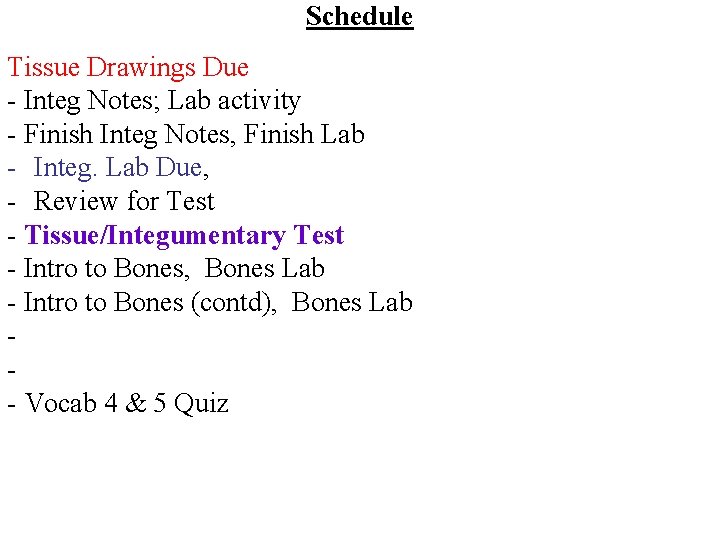This screenshot has height=540, width=720.
Task: Click the Intro to Bones (contd) line
Action: tap(210, 303)
